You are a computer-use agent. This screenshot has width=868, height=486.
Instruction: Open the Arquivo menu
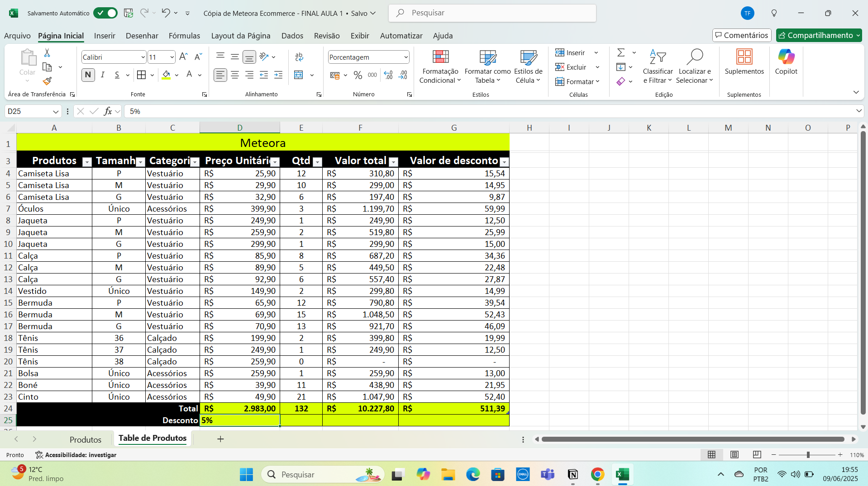tap(17, 36)
